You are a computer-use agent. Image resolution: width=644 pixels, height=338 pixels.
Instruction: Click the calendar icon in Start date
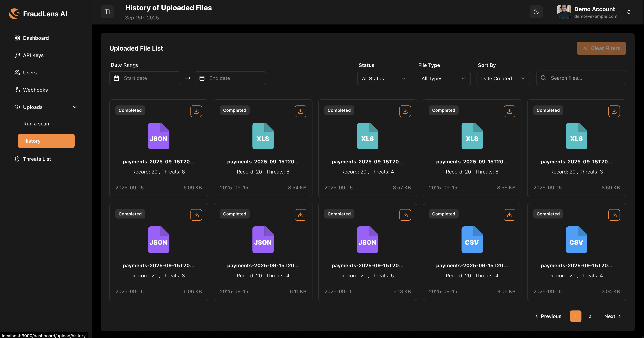tap(116, 78)
